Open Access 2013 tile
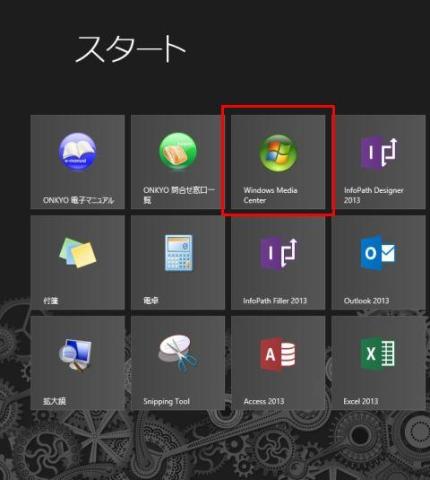Viewport: 430px width, 480px height. tap(278, 363)
